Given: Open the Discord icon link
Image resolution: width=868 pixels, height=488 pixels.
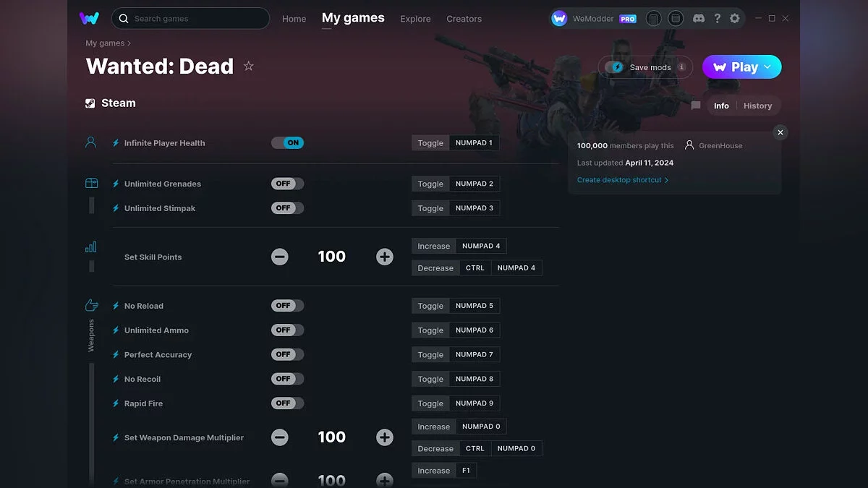Looking at the screenshot, I should point(699,19).
